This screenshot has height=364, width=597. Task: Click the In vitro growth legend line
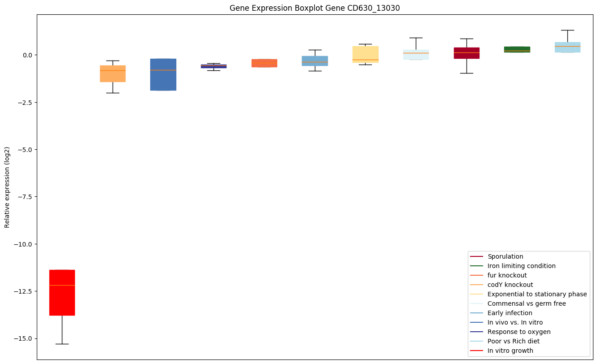coord(476,351)
